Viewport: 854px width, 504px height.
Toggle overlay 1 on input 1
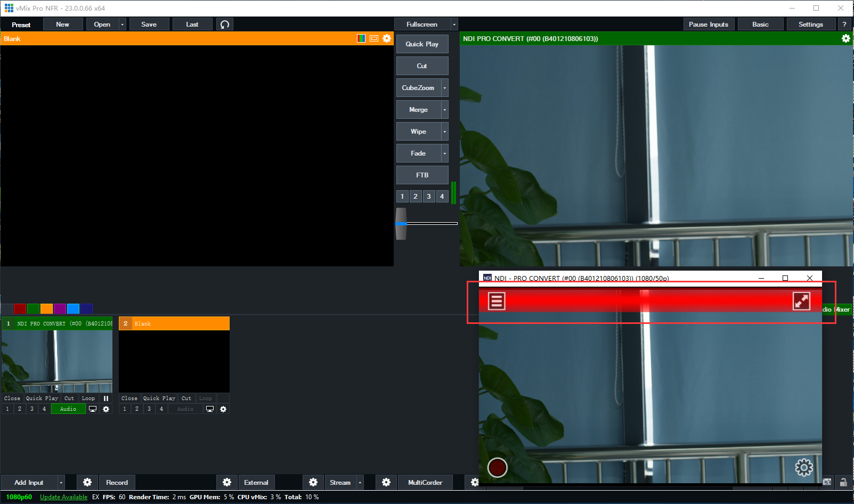(x=7, y=409)
